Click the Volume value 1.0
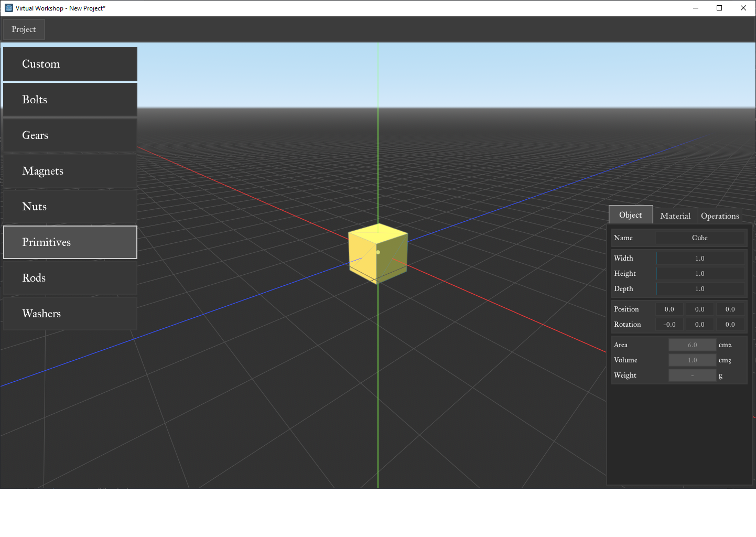The height and width of the screenshot is (537, 756). 693,360
